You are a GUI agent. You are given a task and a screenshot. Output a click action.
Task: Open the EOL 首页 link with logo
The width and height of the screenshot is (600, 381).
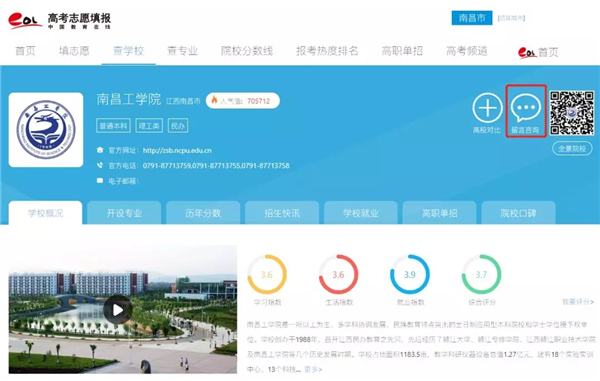[538, 52]
